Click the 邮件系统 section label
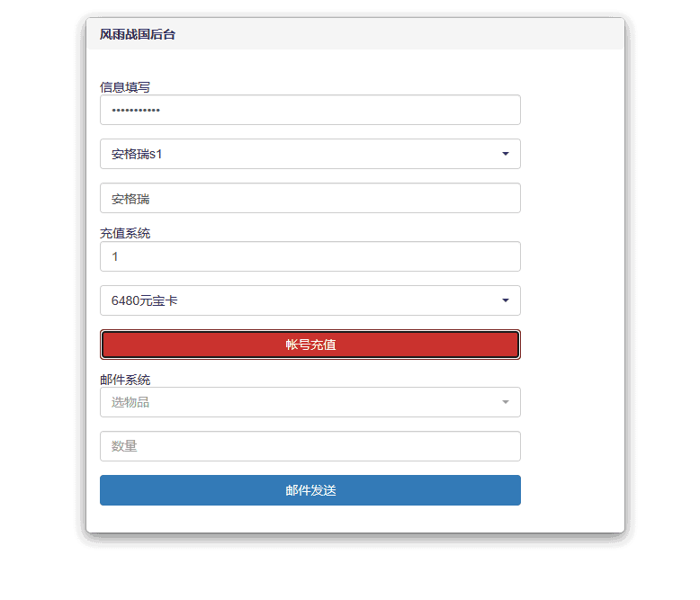Image resolution: width=700 pixels, height=600 pixels. [x=125, y=380]
